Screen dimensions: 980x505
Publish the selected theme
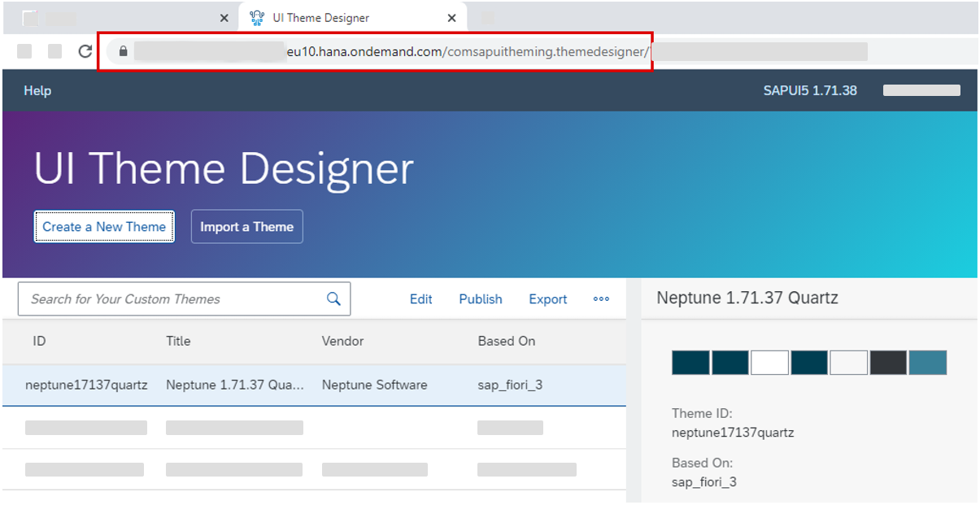[x=480, y=298]
